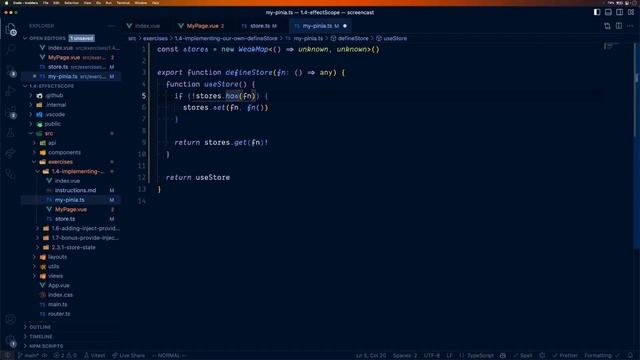Viewport: 640px width, 360px height.
Task: Click the unsaved dot on my-pinia.ts tab
Action: 345,26
